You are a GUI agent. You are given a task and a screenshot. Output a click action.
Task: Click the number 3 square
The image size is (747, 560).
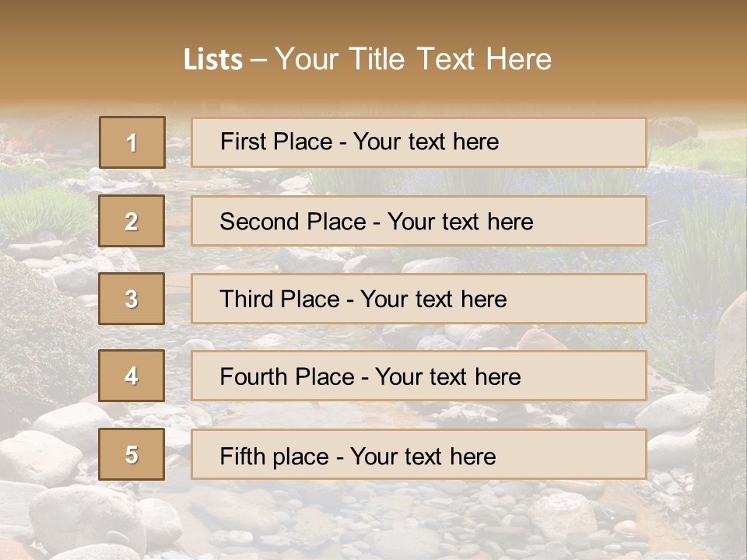coord(132,299)
